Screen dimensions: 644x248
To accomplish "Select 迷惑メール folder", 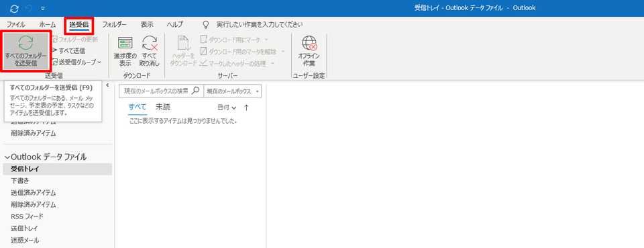I will pos(25,240).
